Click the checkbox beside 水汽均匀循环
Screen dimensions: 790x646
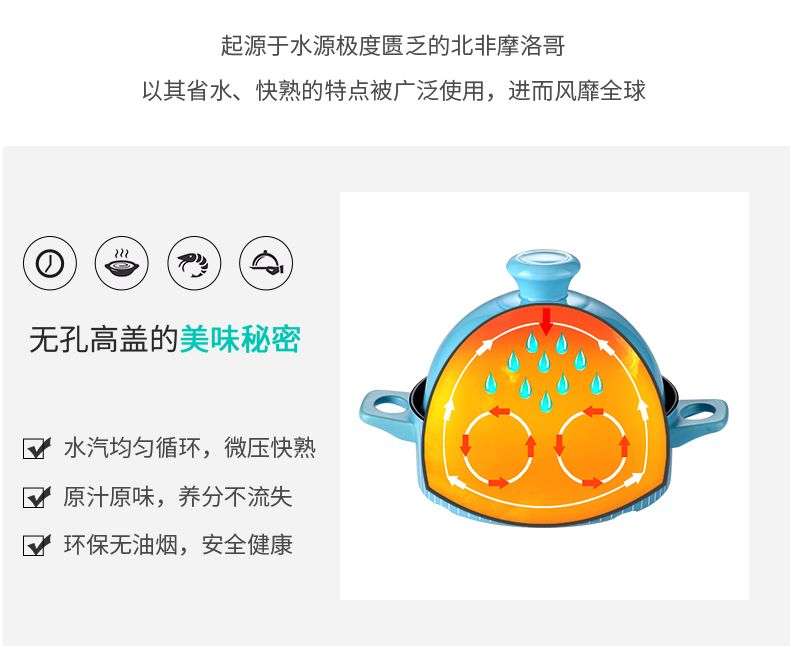[37, 447]
